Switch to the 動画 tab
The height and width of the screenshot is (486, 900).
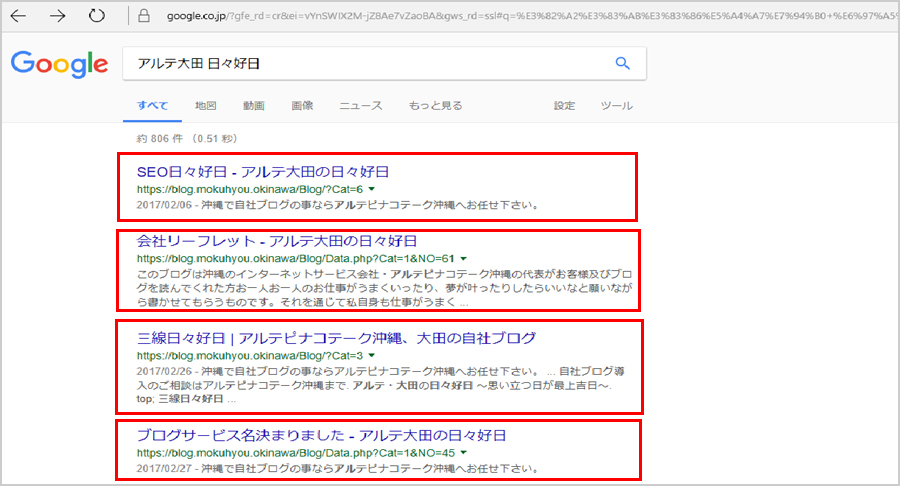[x=253, y=105]
